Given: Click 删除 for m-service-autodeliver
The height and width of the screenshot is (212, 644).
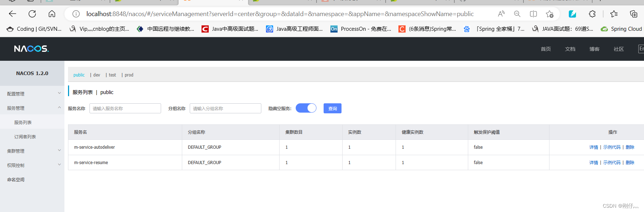Looking at the screenshot, I should tap(630, 147).
